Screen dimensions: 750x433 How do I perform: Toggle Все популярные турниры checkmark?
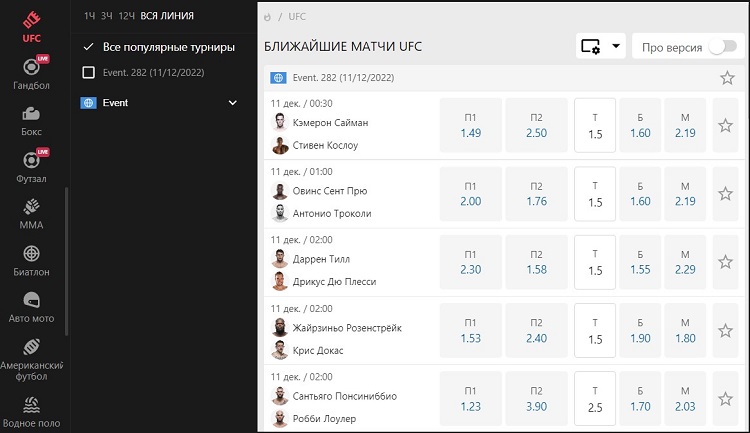pyautogui.click(x=89, y=47)
